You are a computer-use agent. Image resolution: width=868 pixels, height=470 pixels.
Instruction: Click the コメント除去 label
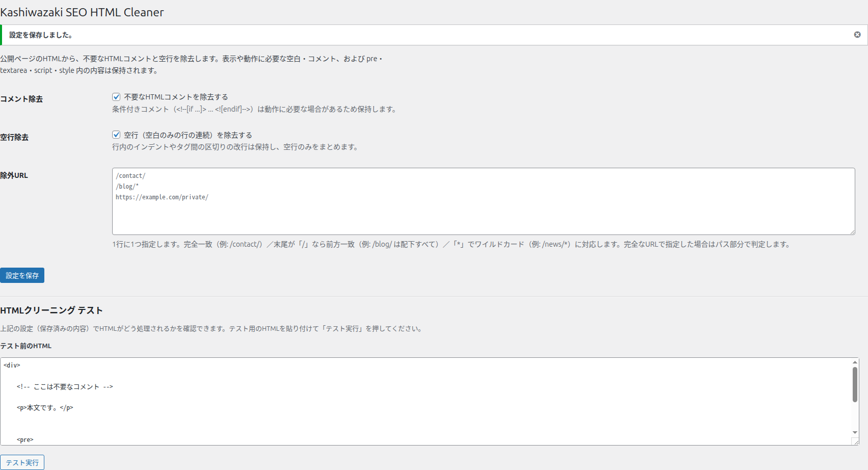[x=21, y=99]
